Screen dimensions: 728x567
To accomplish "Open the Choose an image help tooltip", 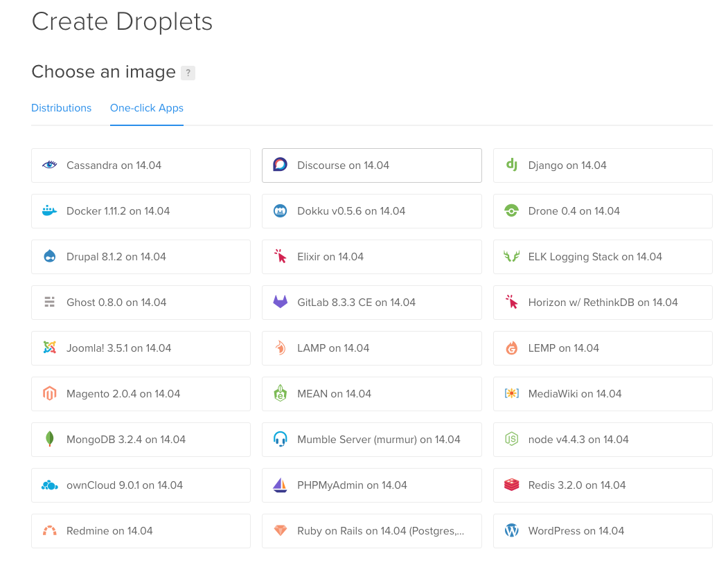I will point(188,73).
